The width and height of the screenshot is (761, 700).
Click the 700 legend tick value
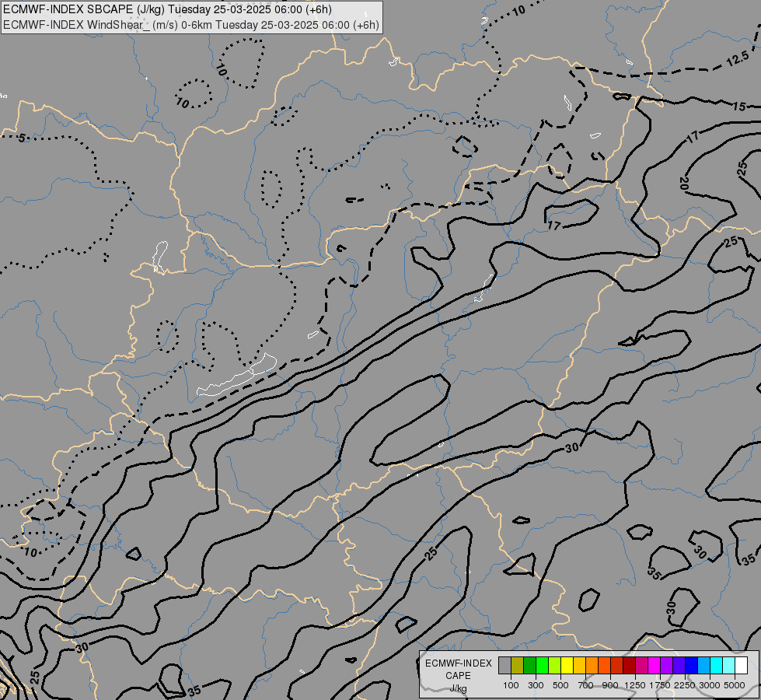pos(586,685)
